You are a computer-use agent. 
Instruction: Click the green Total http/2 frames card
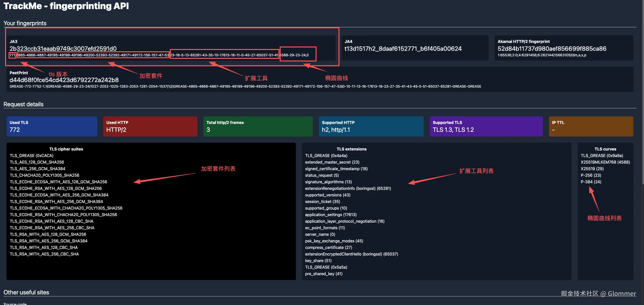pos(258,126)
